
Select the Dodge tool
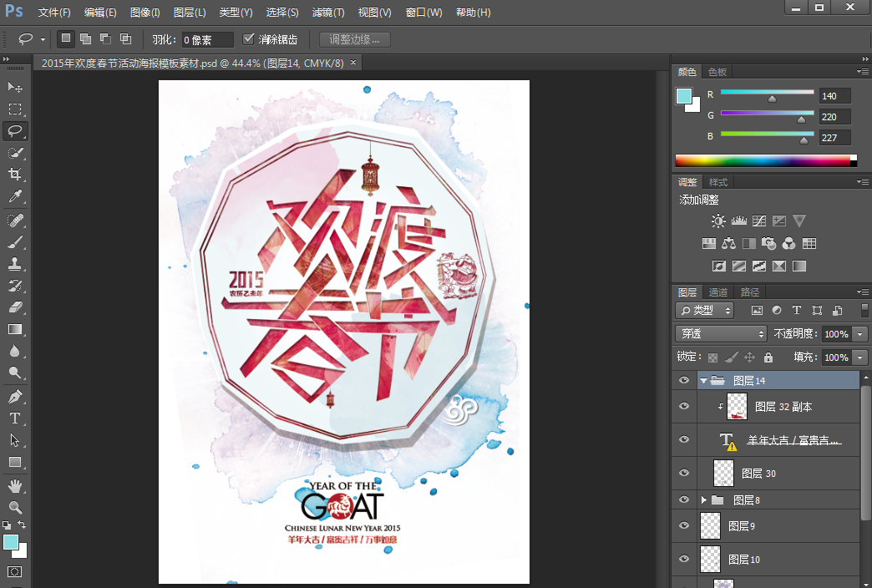[x=15, y=373]
